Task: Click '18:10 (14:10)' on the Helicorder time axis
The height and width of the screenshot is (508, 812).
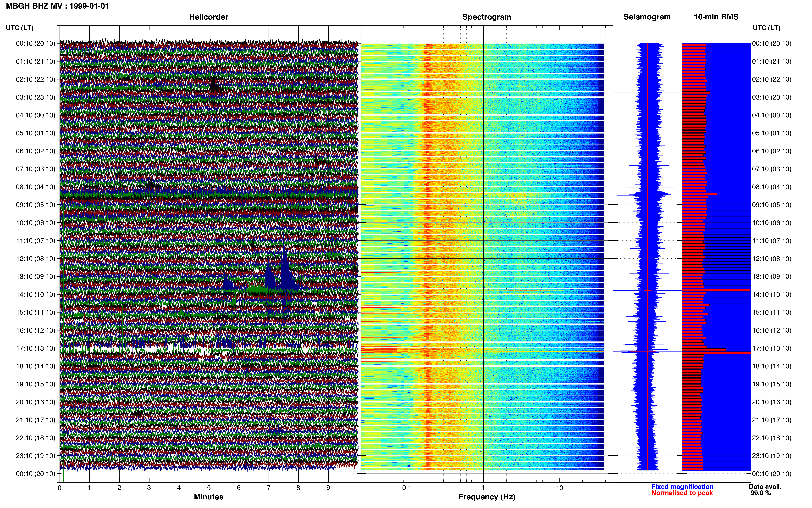Action: click(36, 366)
